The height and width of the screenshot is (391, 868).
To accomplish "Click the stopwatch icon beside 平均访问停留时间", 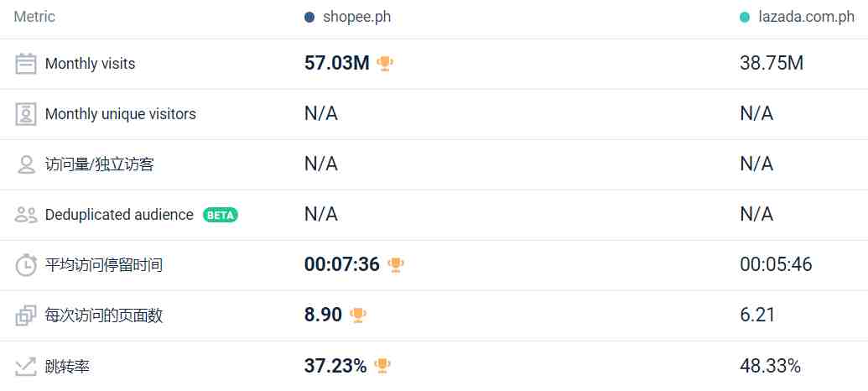I will [x=25, y=265].
